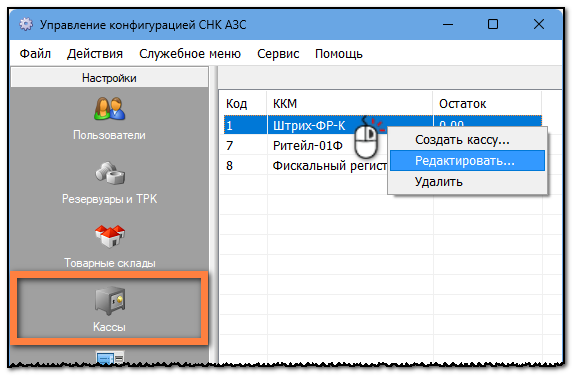Click code cell 1
Viewport: 572px width, 380px height.
coord(229,126)
